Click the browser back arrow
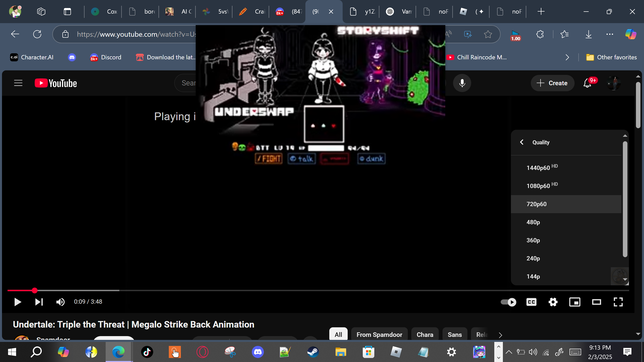This screenshot has height=362, width=644. [15, 34]
